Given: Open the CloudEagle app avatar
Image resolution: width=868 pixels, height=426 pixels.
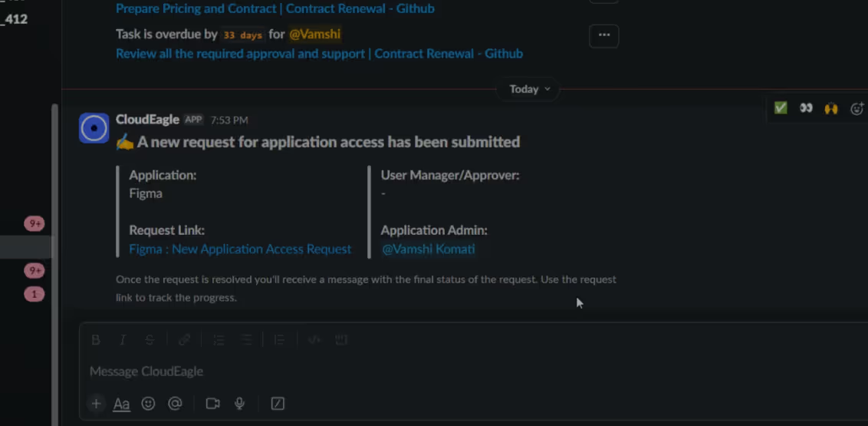Looking at the screenshot, I should tap(94, 128).
